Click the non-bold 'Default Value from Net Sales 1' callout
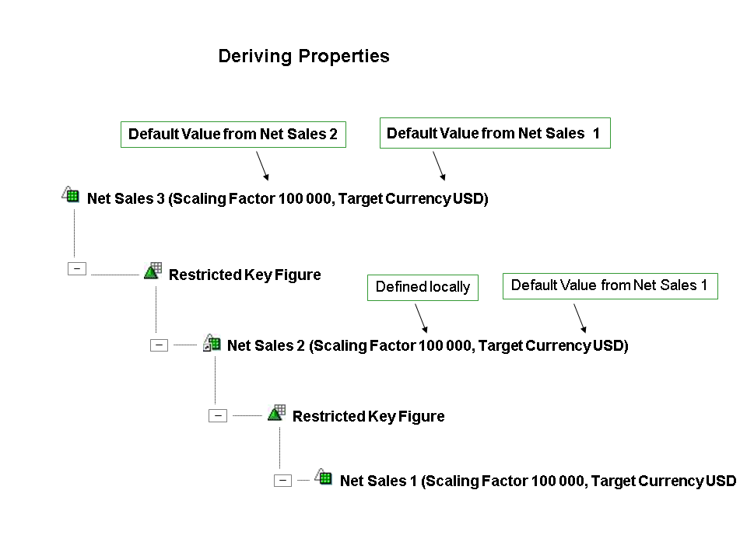Viewport: 747px width, 560px height. [x=609, y=285]
